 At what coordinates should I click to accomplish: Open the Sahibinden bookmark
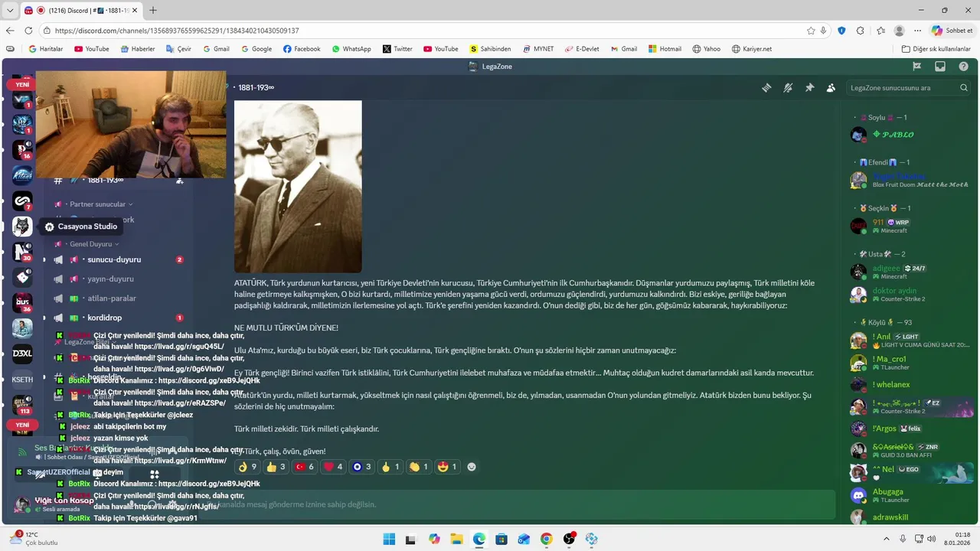point(489,49)
